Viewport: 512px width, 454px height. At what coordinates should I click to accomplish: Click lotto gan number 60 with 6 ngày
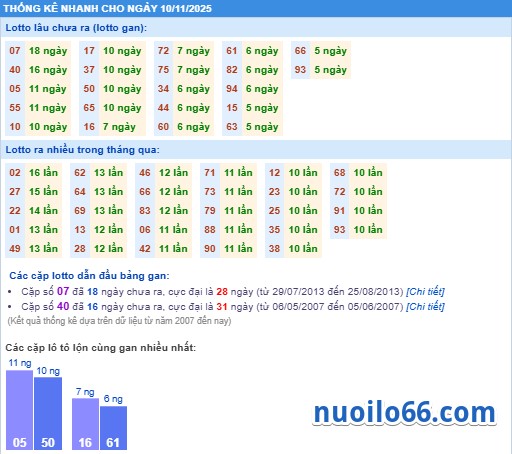163,127
